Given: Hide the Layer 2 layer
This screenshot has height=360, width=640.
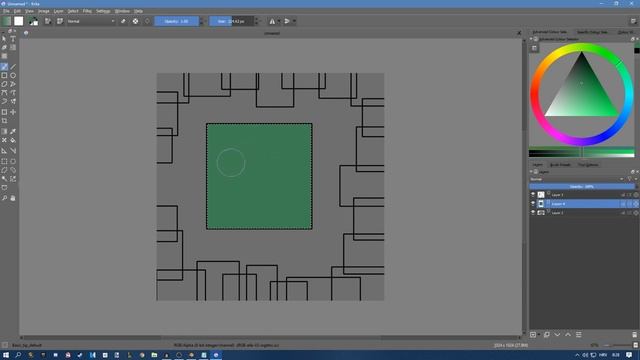Looking at the screenshot, I should pos(533,212).
